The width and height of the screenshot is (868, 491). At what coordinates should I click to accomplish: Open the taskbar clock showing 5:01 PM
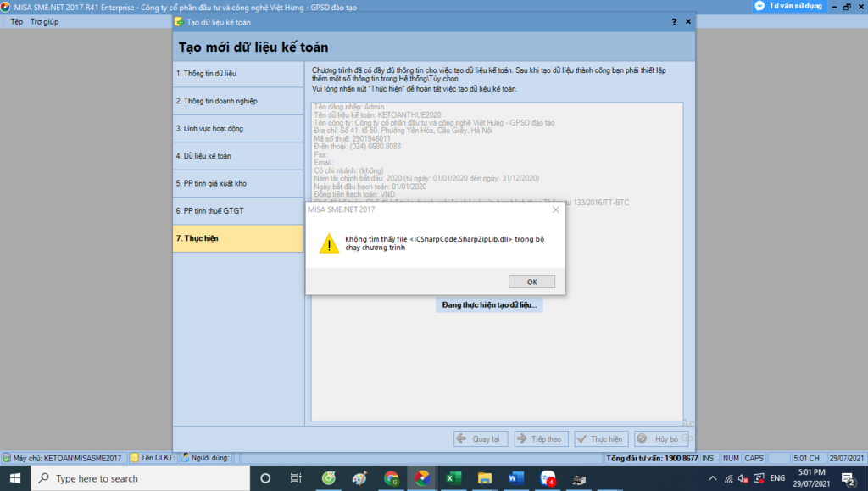coord(811,478)
